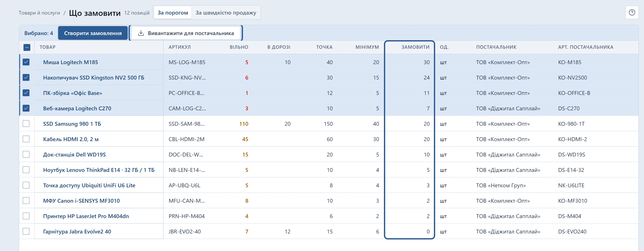This screenshot has height=251, width=644.
Task: Click the article code CBL-HDMI-2M
Action: pos(186,139)
